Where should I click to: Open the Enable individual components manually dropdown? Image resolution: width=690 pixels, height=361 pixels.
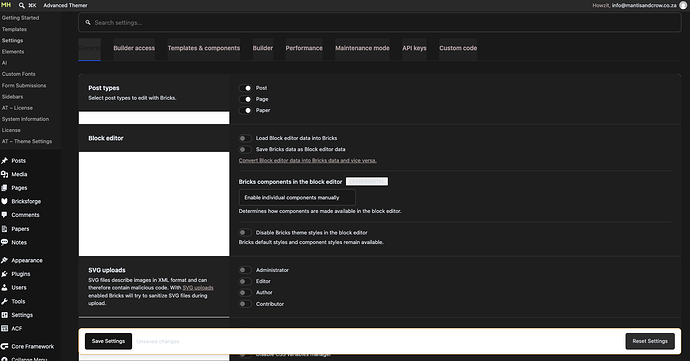[x=297, y=198]
